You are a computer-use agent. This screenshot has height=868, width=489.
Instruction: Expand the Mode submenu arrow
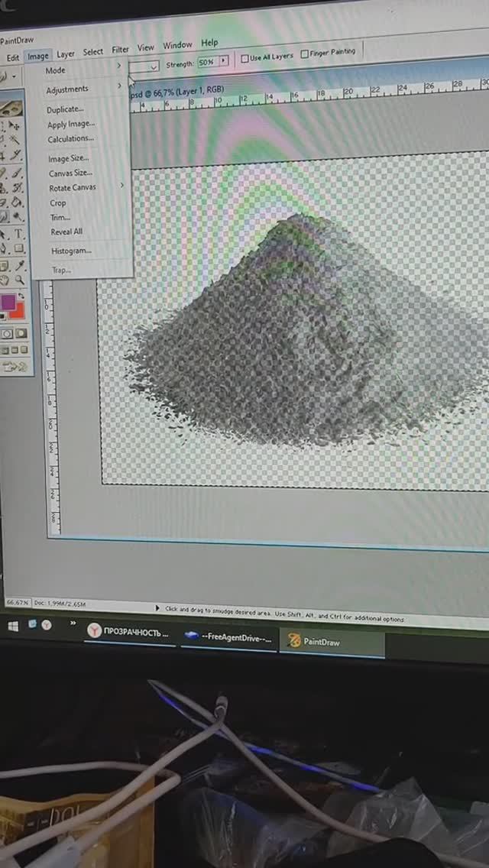click(118, 66)
